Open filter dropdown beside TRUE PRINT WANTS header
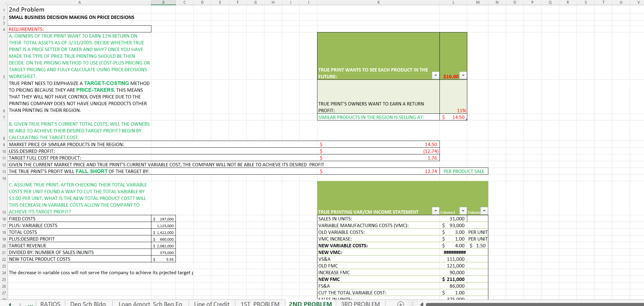This screenshot has height=306, width=644. point(436,76)
